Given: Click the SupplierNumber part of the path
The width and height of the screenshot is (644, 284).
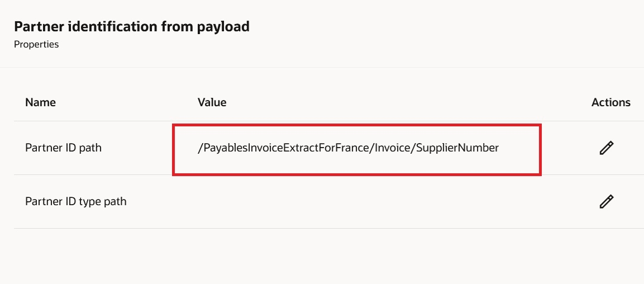Looking at the screenshot, I should (x=457, y=148).
